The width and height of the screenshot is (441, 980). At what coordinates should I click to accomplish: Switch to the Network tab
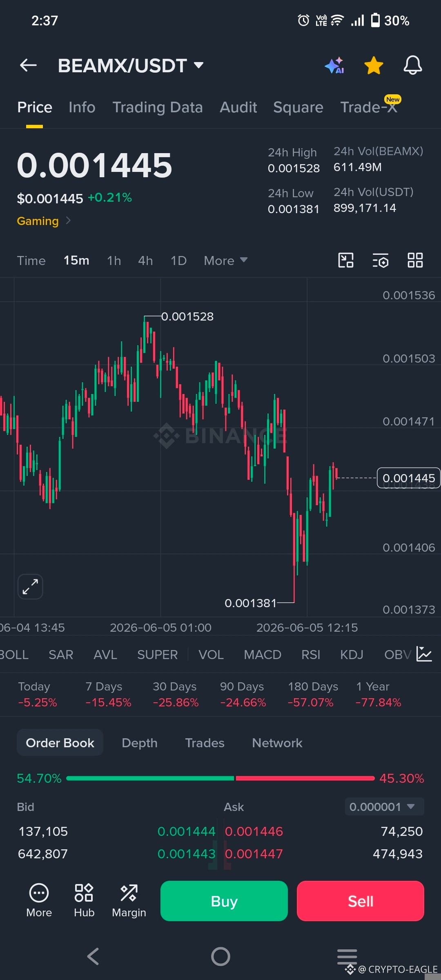277,743
